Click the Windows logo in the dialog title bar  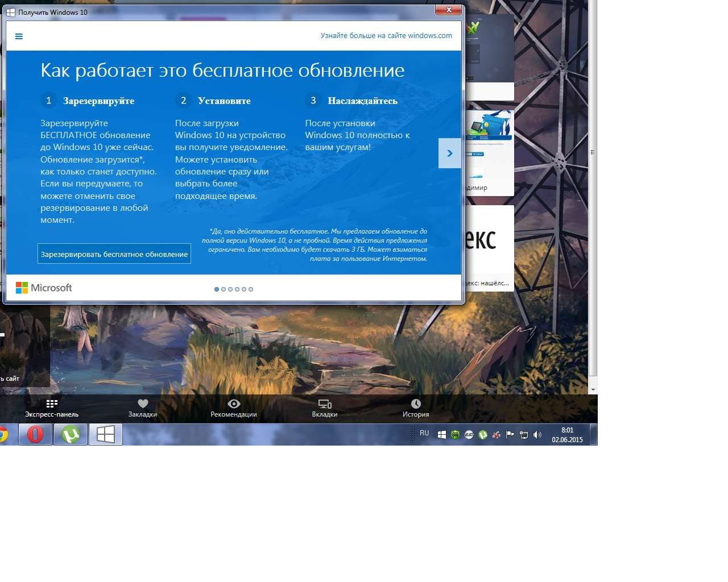point(11,12)
